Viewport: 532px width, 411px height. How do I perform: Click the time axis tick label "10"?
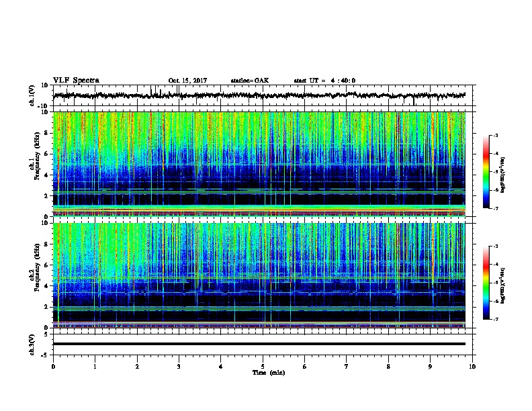tap(472, 367)
